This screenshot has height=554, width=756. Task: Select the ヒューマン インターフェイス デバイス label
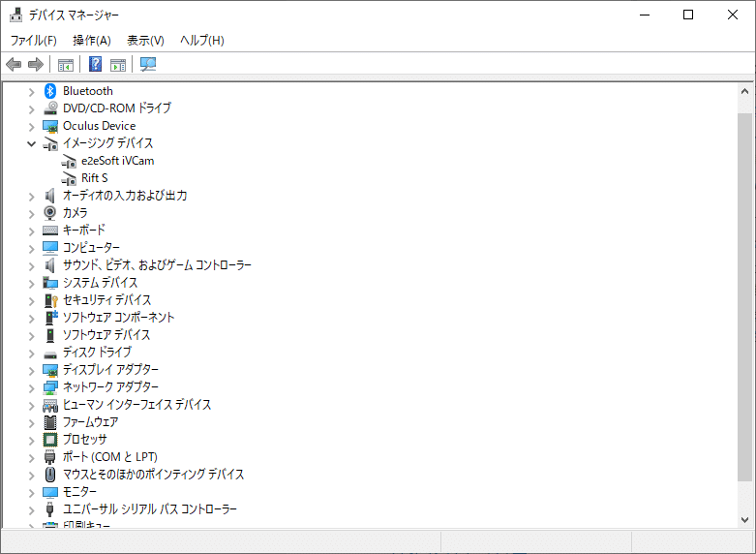136,405
